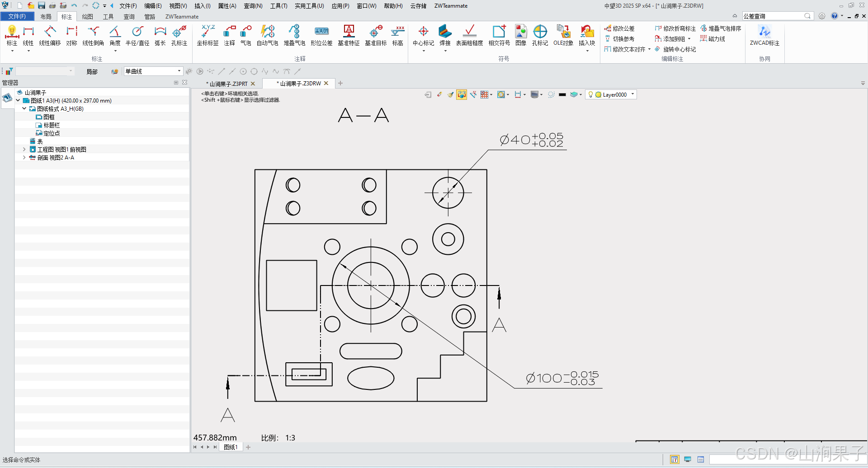Click the black line color swatch
This screenshot has height=468, width=868.
coord(562,94)
